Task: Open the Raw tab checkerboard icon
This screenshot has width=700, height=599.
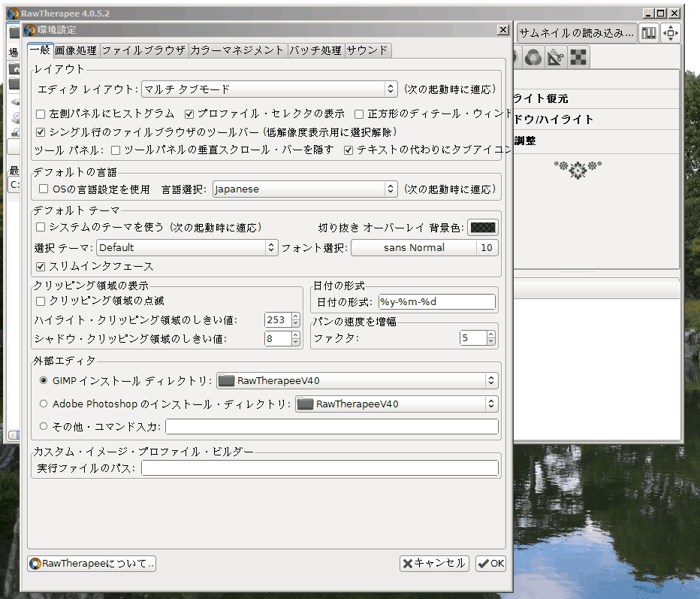Action: [578, 57]
